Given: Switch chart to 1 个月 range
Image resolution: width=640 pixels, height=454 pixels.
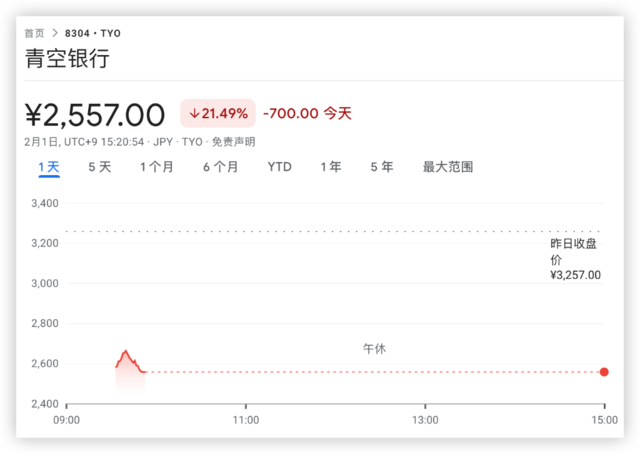Looking at the screenshot, I should pyautogui.click(x=157, y=167).
